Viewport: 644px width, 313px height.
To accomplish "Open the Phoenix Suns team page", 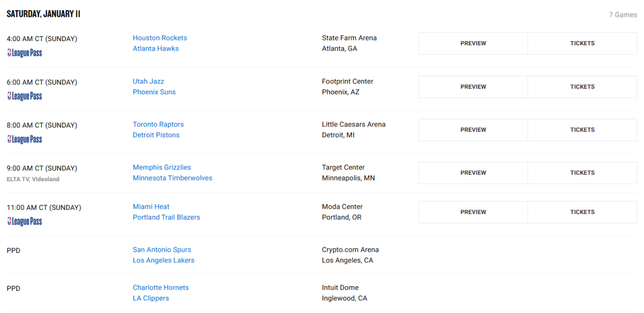I will pos(154,92).
